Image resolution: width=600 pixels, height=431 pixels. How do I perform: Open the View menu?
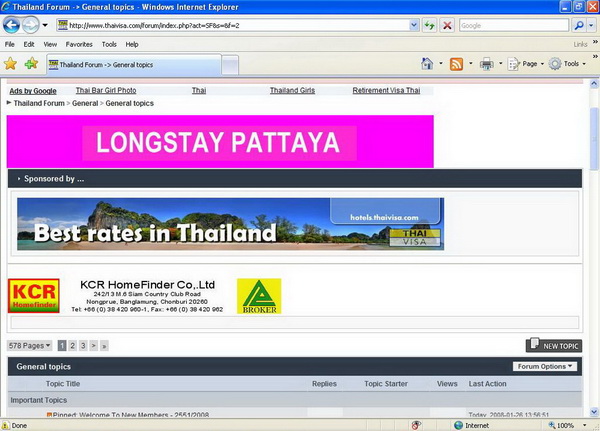(x=50, y=44)
